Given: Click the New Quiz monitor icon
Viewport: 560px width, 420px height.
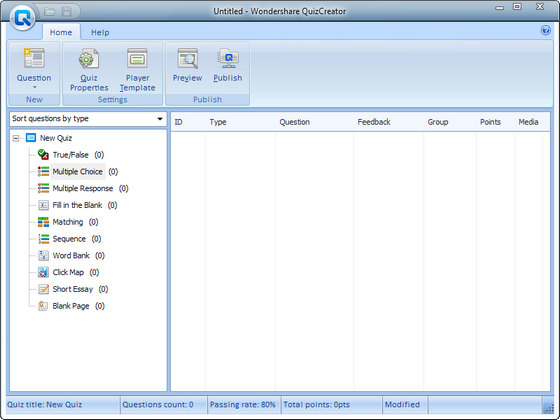Looking at the screenshot, I should point(31,138).
